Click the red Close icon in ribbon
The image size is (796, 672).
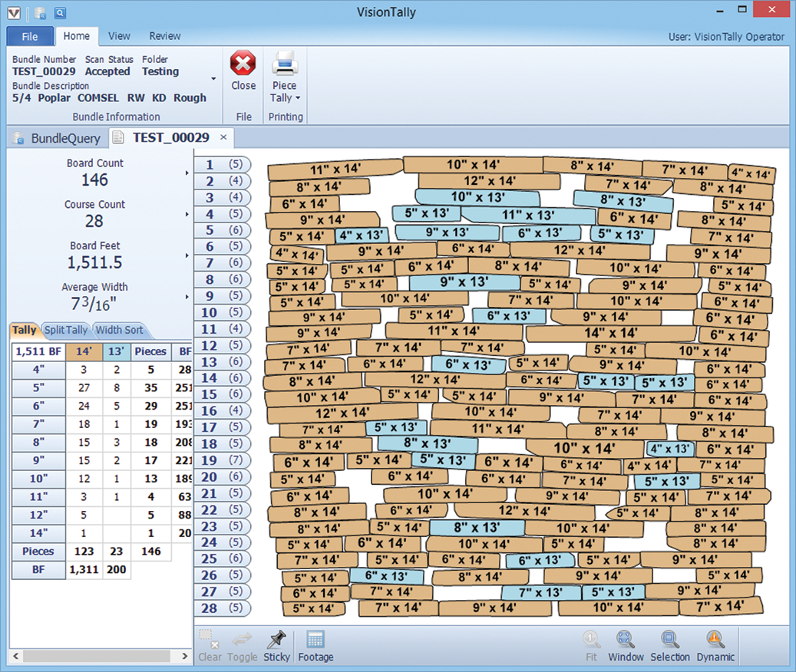(x=243, y=63)
